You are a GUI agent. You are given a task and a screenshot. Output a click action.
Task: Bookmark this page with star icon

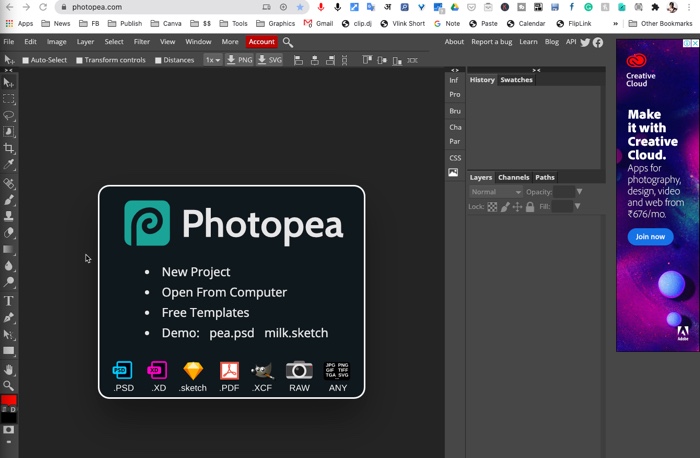pos(300,7)
